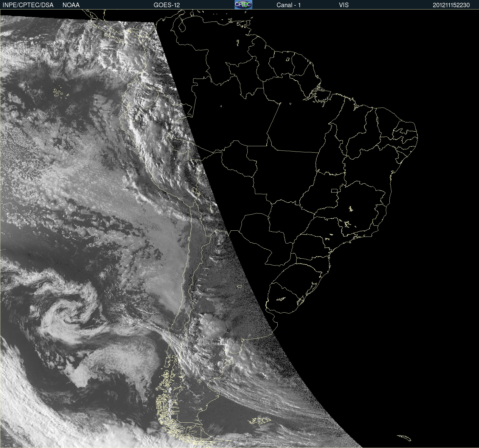Click the Falkland Islands outline
The image size is (479, 448).
(259, 421)
